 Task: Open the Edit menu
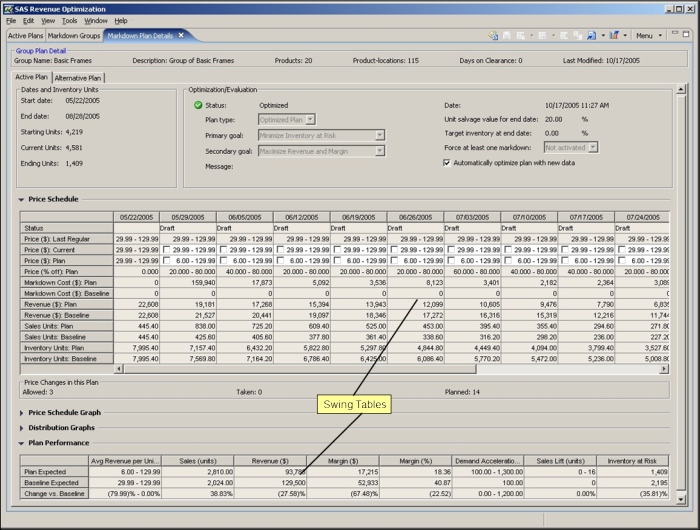point(29,21)
